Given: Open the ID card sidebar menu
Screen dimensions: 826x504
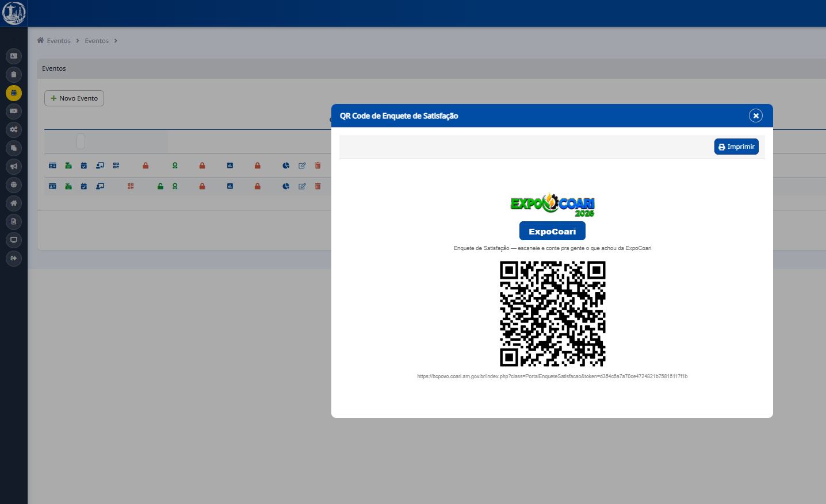Looking at the screenshot, I should (x=14, y=56).
